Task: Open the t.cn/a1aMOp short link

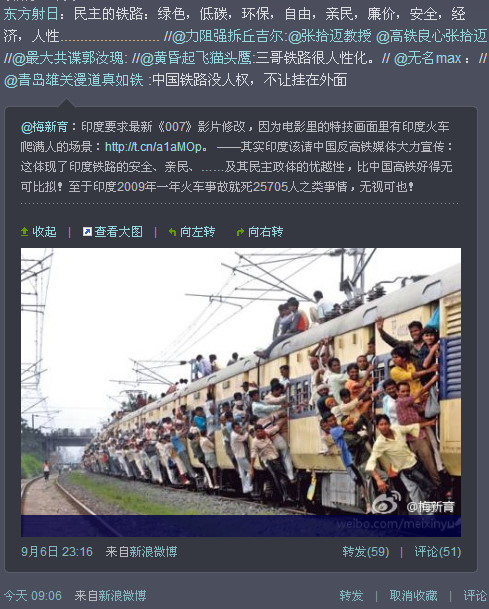Action: coord(154,147)
